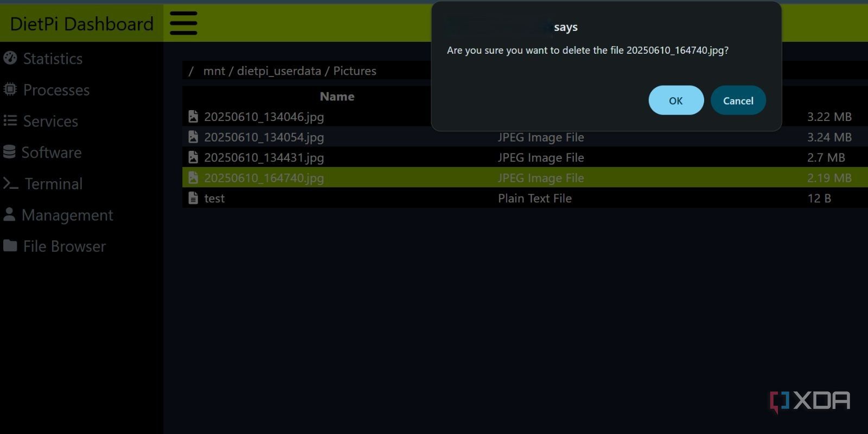This screenshot has height=434, width=868.
Task: Confirm deletion with the OK button
Action: 676,100
